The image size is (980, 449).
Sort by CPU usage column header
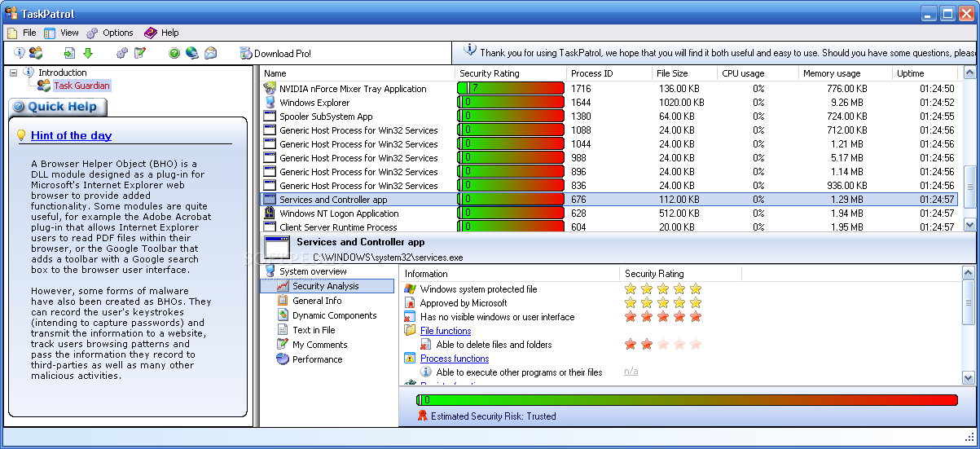click(758, 73)
